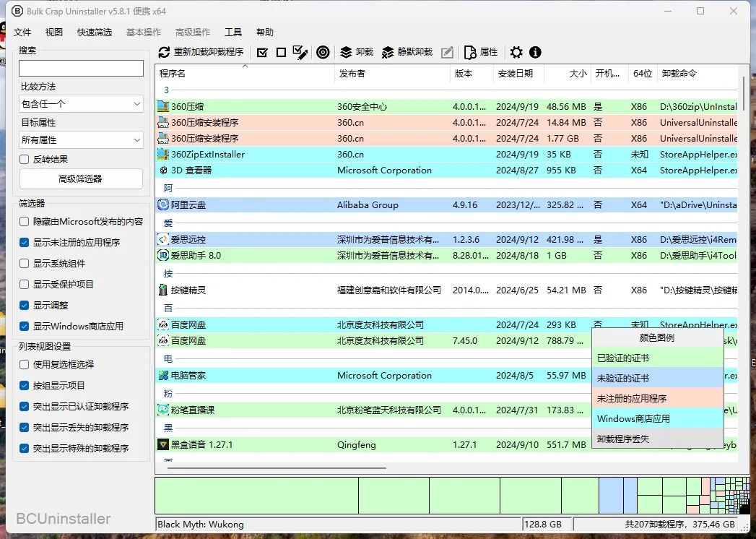
Task: Click 未注册的应用程序 pink legend swatch
Action: click(x=658, y=399)
